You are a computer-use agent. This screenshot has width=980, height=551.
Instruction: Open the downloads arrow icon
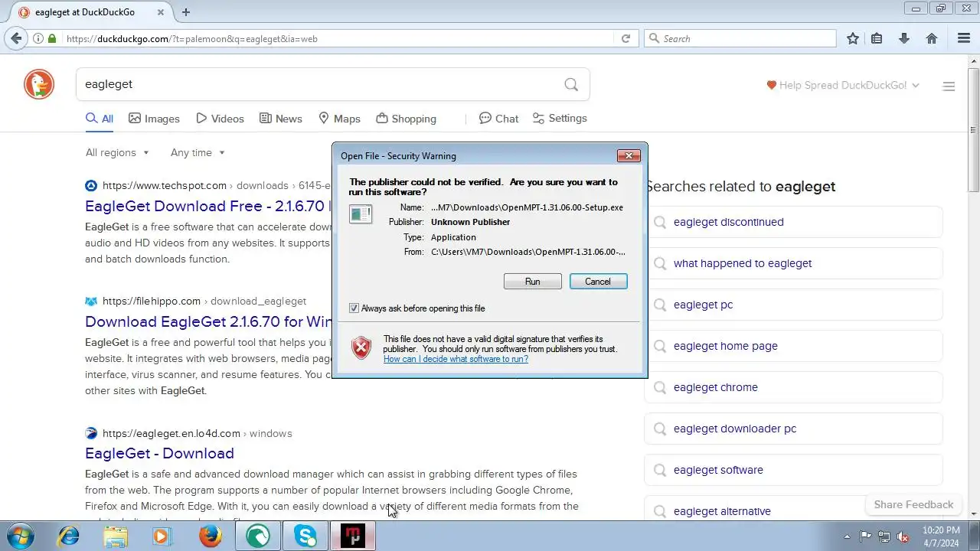[904, 38]
